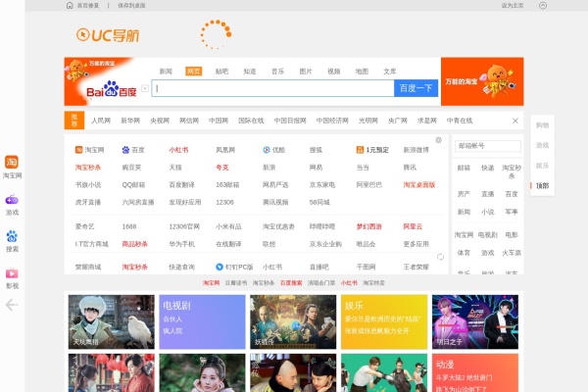Open the 明日之子 video thumbnail

[475, 321]
